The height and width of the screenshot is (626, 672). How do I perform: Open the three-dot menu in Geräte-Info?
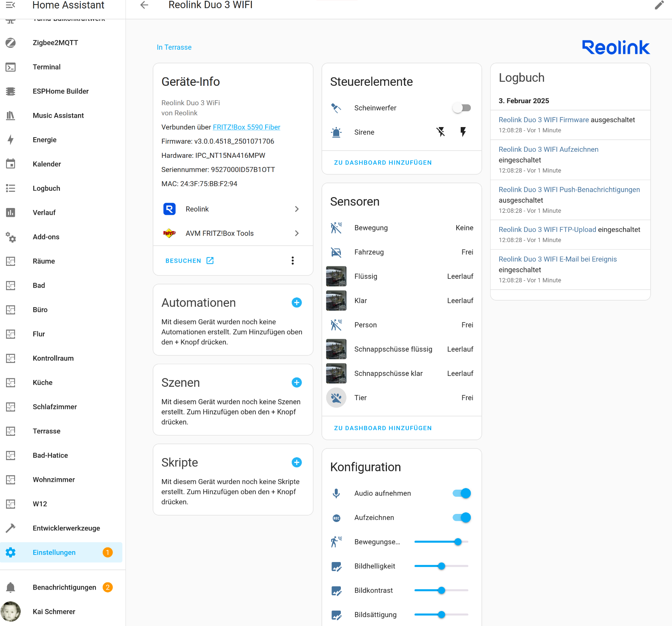pos(293,261)
